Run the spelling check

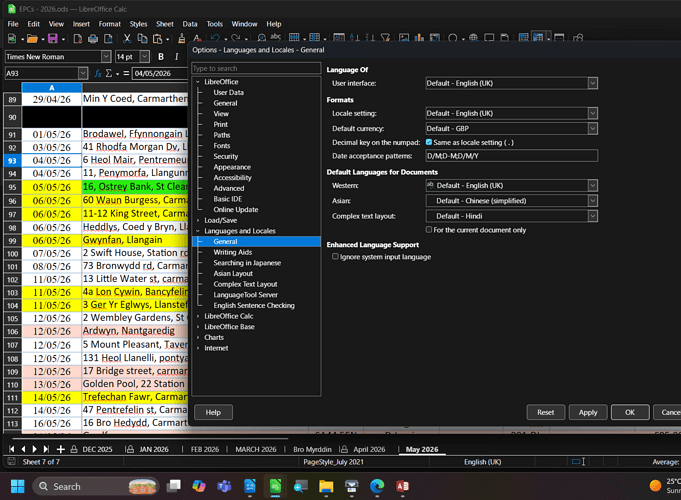click(276, 38)
